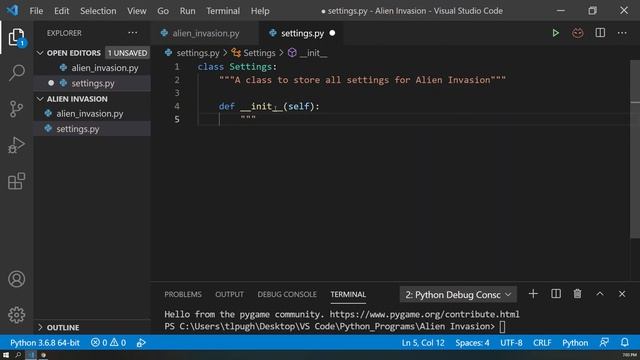Image resolution: width=640 pixels, height=360 pixels.
Task: Click the editor vertical scrollbar
Action: tap(635, 149)
